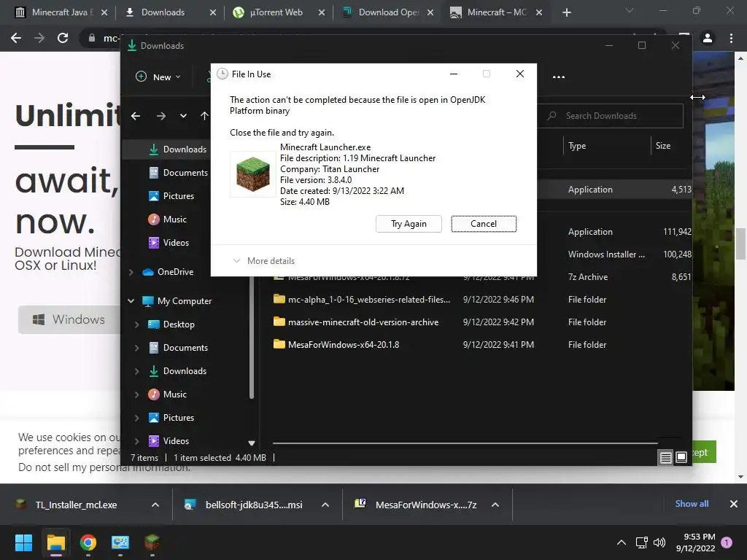Screen dimensions: 747x560
Task: Click Show all downloads link
Action: pyautogui.click(x=692, y=504)
